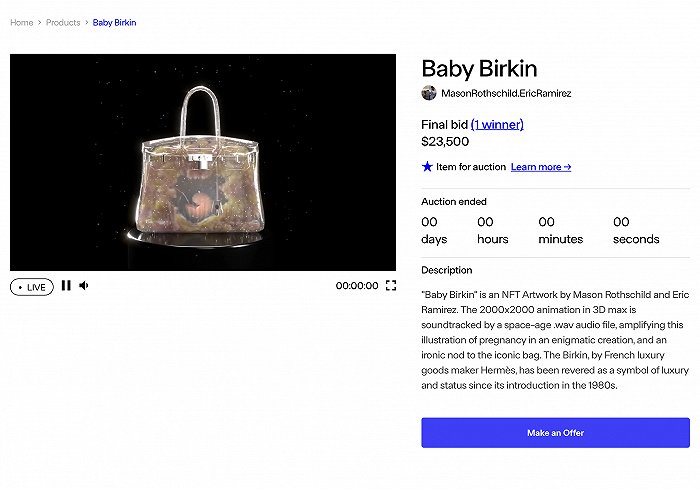Click the $23,500 final bid amount

tap(445, 142)
